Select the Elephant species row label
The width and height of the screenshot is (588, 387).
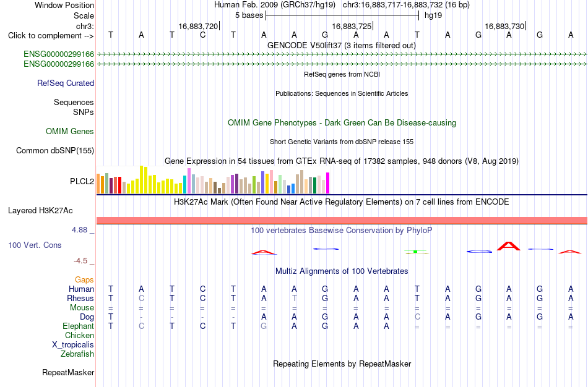(79, 326)
